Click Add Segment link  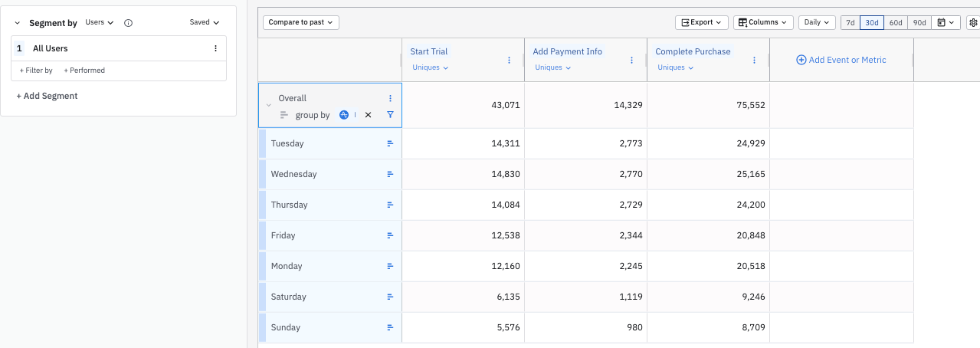(47, 96)
